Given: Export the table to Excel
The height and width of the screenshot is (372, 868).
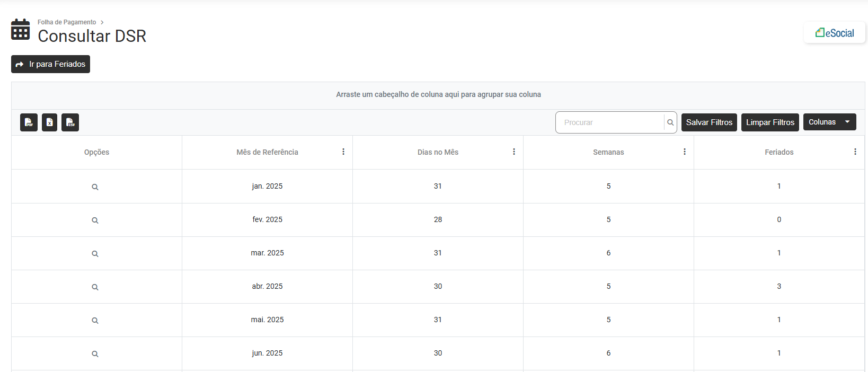Looking at the screenshot, I should (x=49, y=122).
